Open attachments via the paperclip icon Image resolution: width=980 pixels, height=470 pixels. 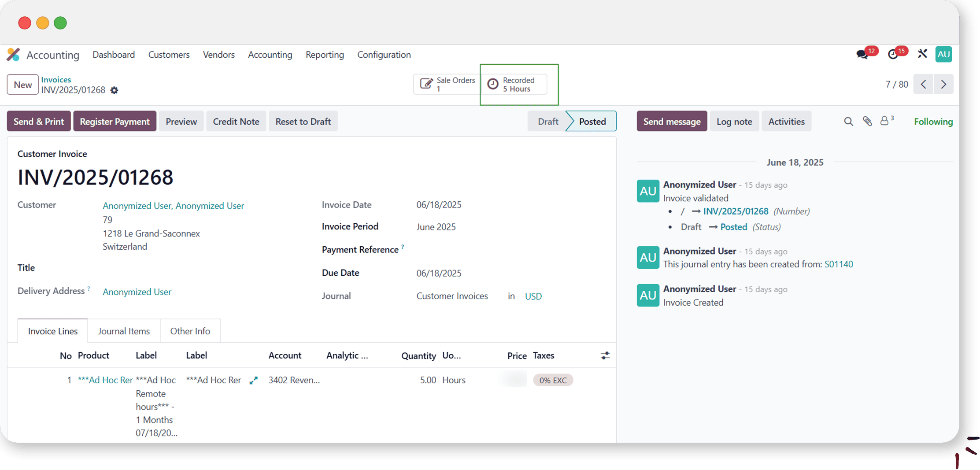867,122
